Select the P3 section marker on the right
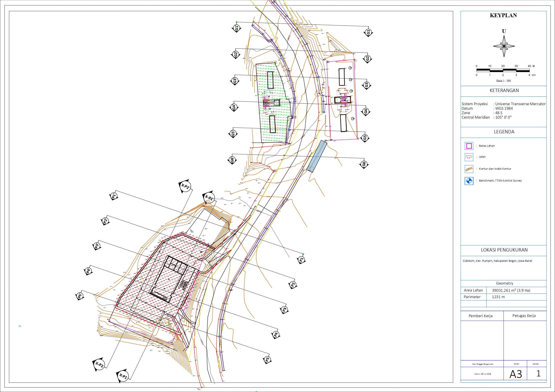The height and width of the screenshot is (392, 555). point(284,310)
